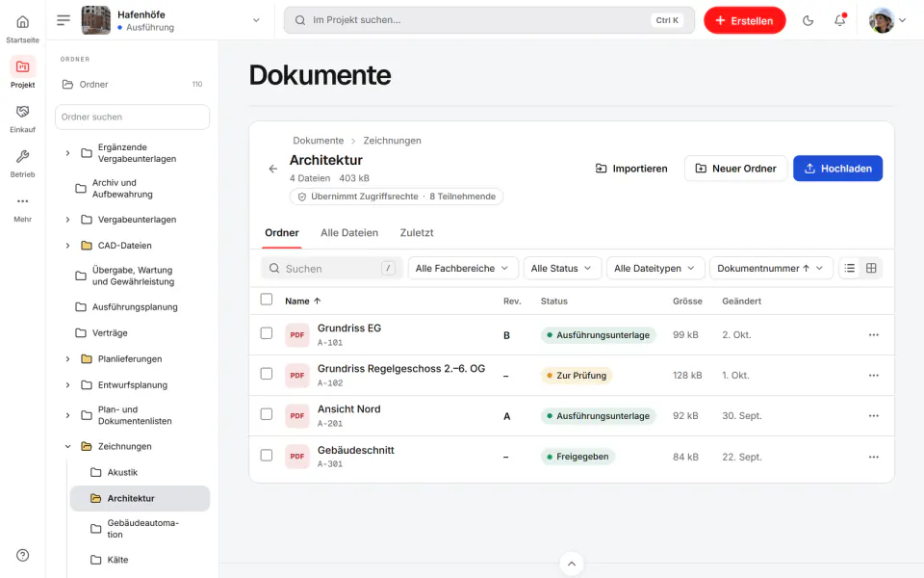Click Zeichnungen breadcrumb link

pyautogui.click(x=392, y=141)
